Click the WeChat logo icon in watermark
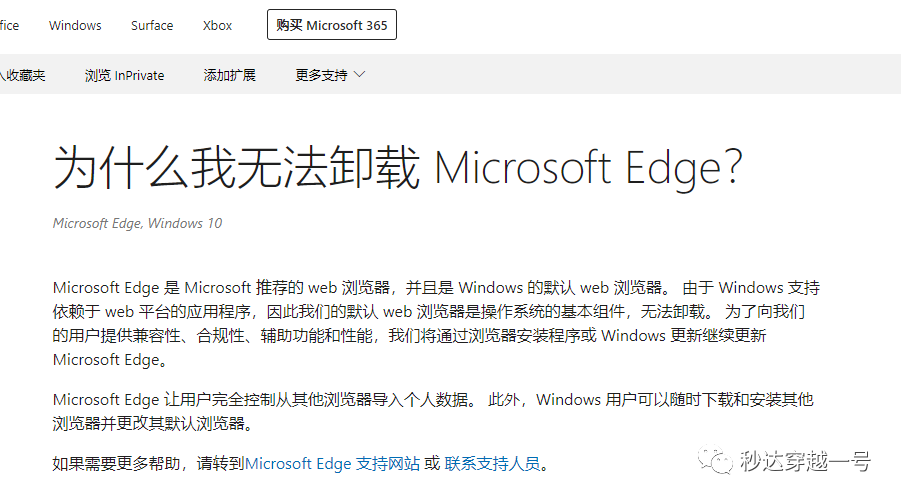 (x=715, y=460)
